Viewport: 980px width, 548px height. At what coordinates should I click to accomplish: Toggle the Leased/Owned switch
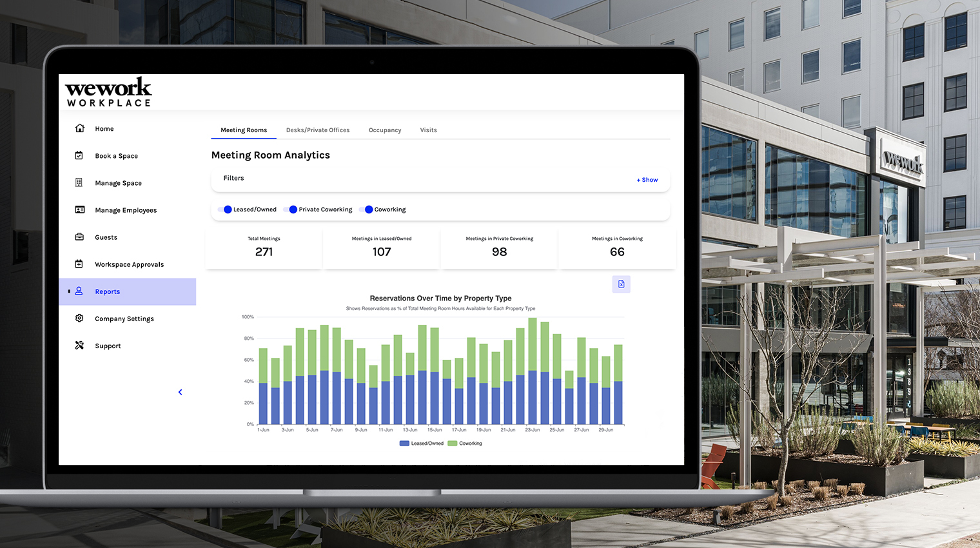(x=225, y=210)
